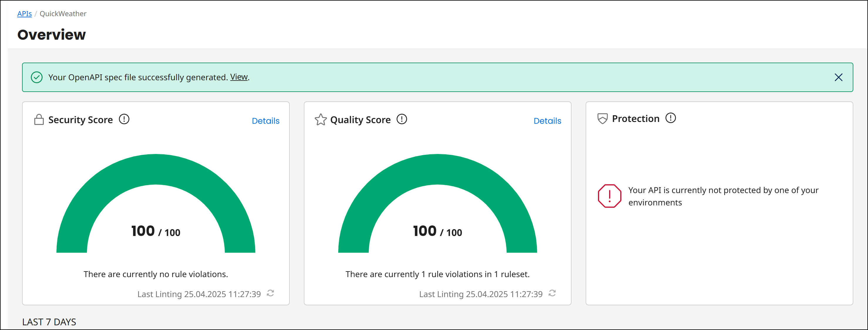Open Security Score details
This screenshot has width=868, height=330.
point(266,120)
